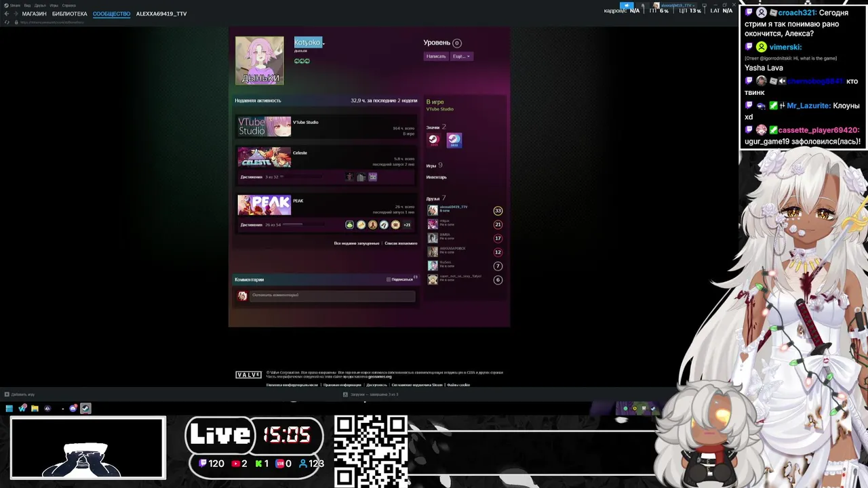Image resolution: width=868 pixels, height=488 pixels.
Task: Reload the page with the refresh icon
Action: pos(7,22)
